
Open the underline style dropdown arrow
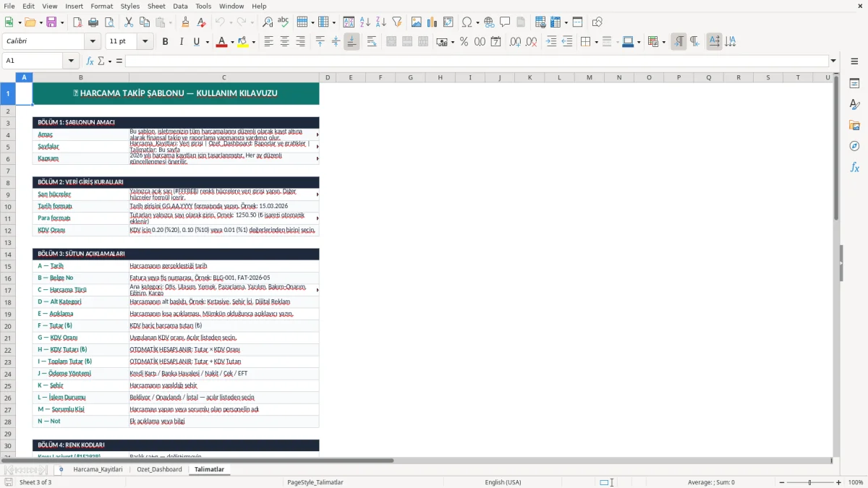[x=208, y=42]
